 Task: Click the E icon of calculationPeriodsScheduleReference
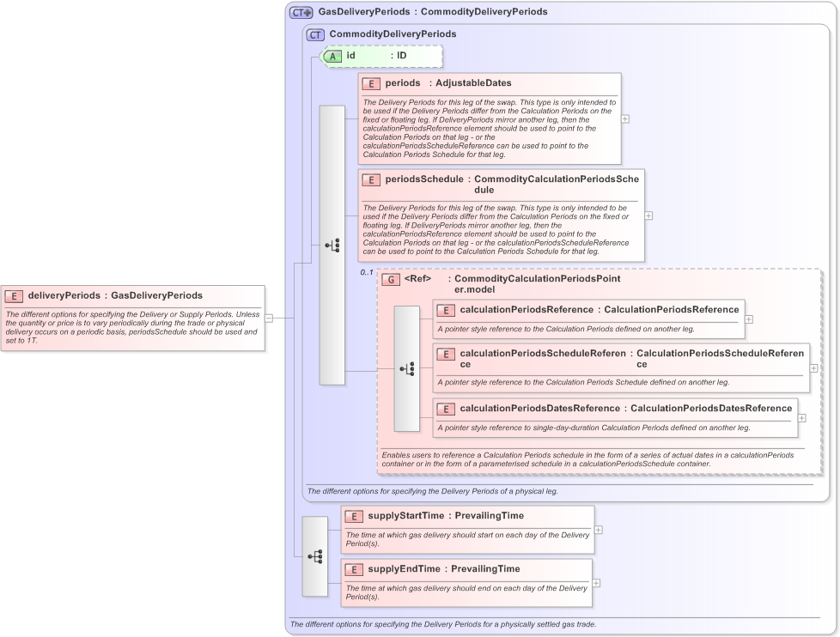446,354
